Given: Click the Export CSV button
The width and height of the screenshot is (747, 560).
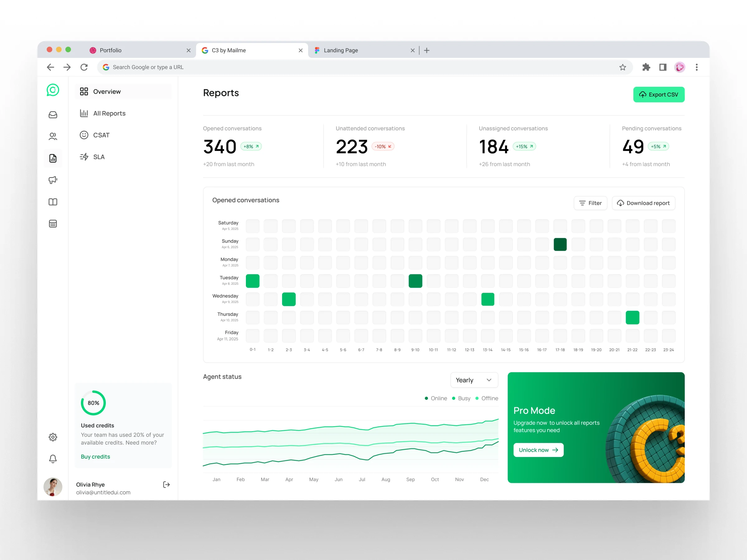Looking at the screenshot, I should (659, 95).
